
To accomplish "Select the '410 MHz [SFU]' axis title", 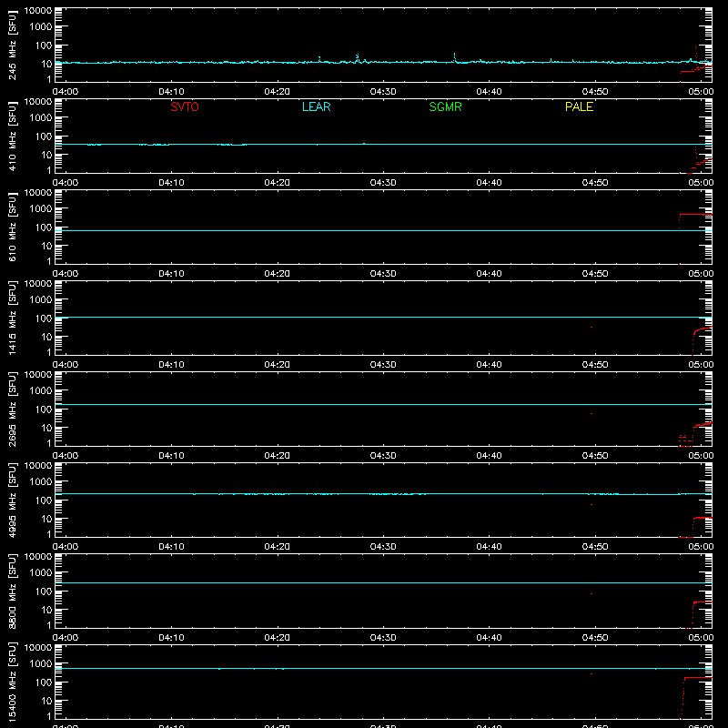I will 12,136.
